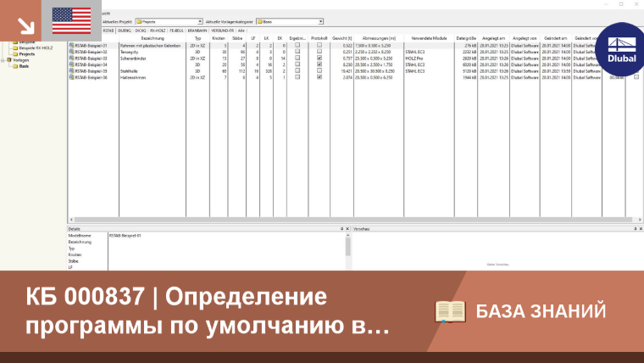Viewport: 644px width, 363px height.
Task: Sort by the Bezeichnung column header
Action: pyautogui.click(x=153, y=38)
